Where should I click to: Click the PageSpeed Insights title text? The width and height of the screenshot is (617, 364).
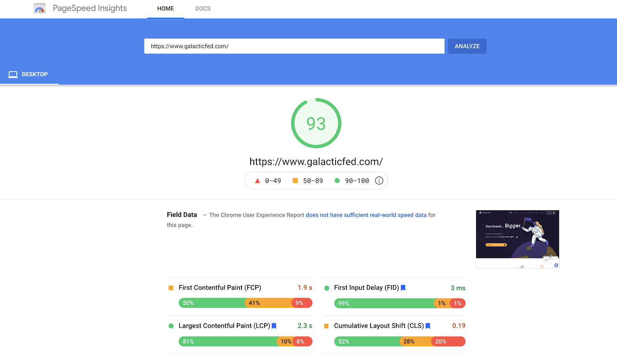click(x=90, y=8)
